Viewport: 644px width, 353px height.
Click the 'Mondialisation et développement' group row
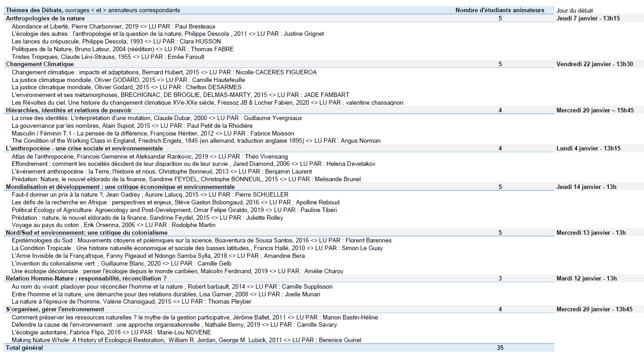pyautogui.click(x=120, y=187)
